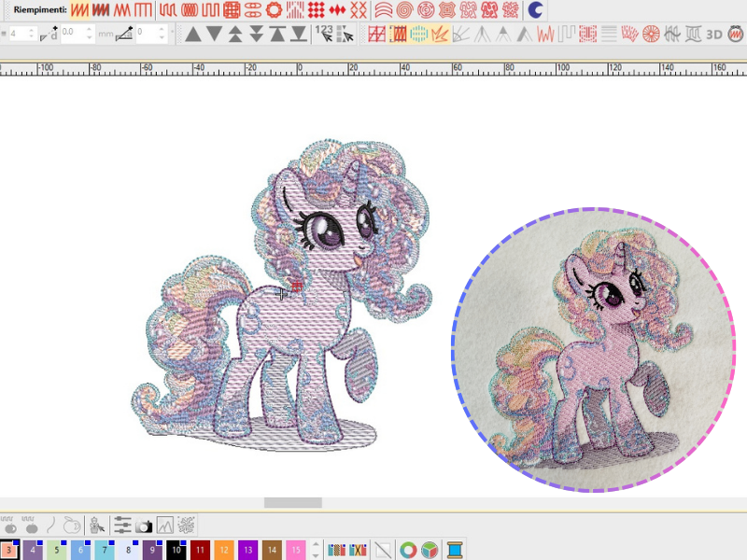Pick the gear-shaped ring fill icon

[x=274, y=9]
